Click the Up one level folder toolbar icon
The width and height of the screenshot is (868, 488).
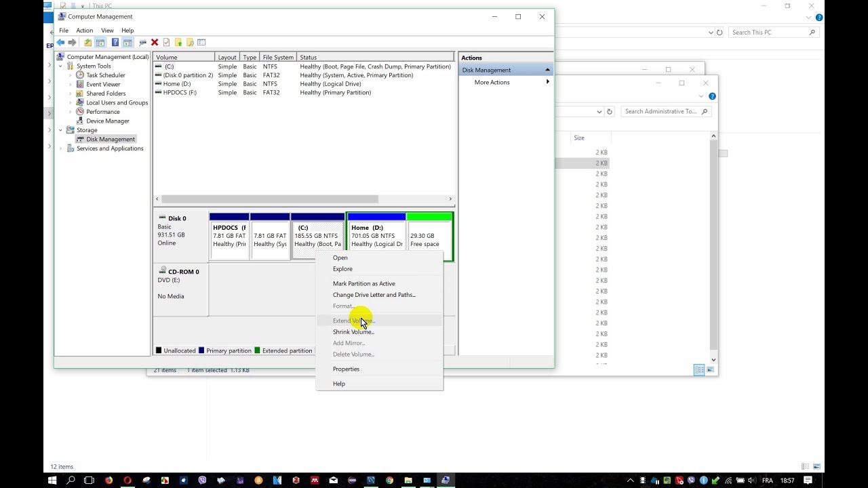click(x=88, y=43)
